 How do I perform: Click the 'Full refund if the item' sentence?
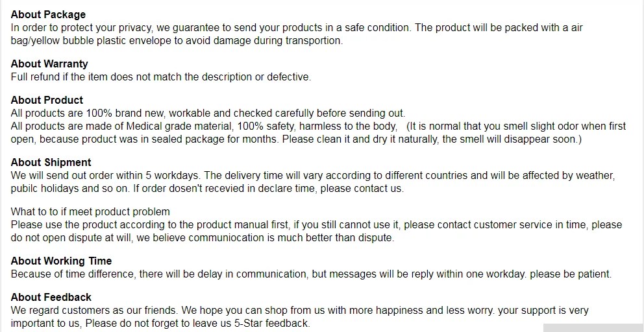pos(161,77)
